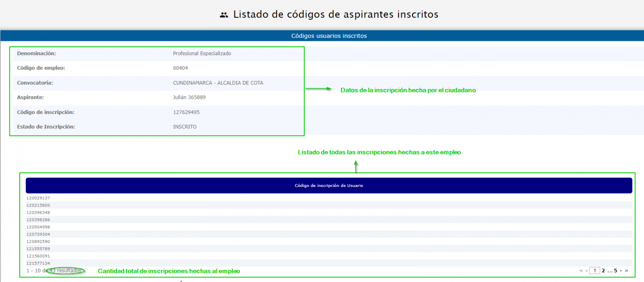The height and width of the screenshot is (282, 644).
Task: Advance to the next results page arrow
Action: click(621, 271)
